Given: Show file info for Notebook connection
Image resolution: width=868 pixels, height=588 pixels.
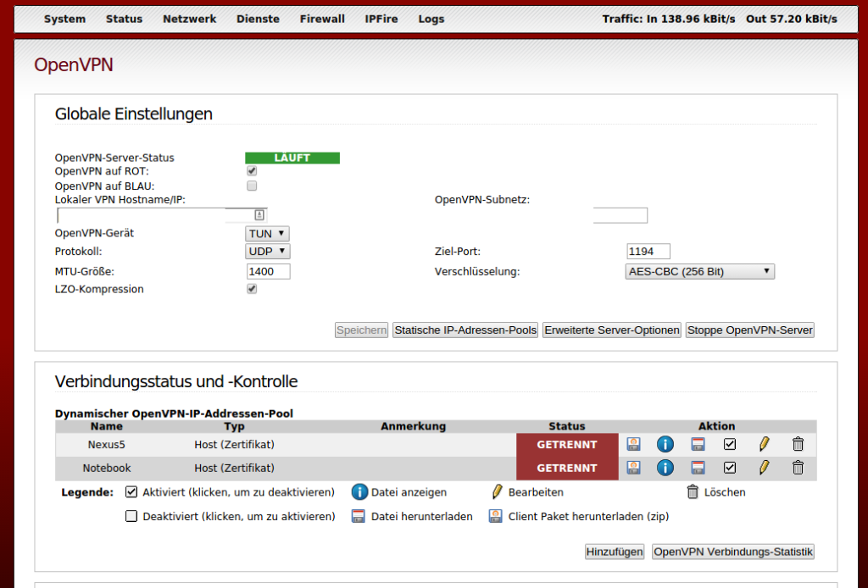Looking at the screenshot, I should tap(665, 468).
